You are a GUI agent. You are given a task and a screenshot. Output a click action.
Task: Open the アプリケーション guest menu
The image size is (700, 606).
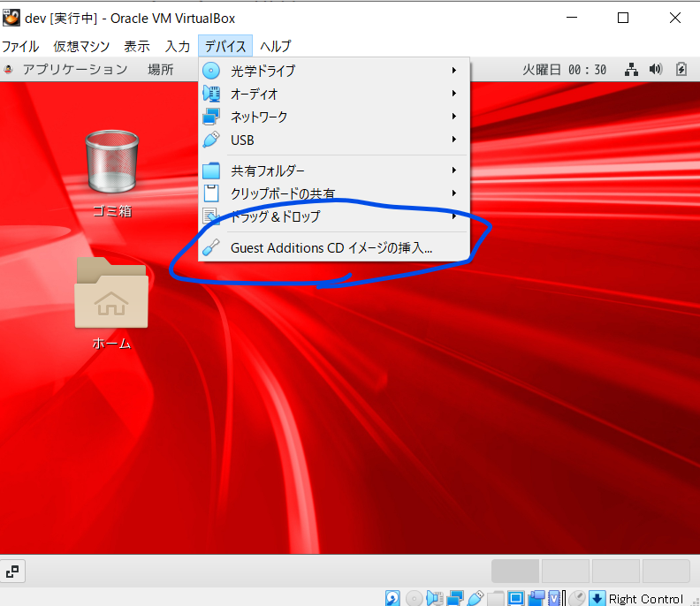click(x=75, y=69)
